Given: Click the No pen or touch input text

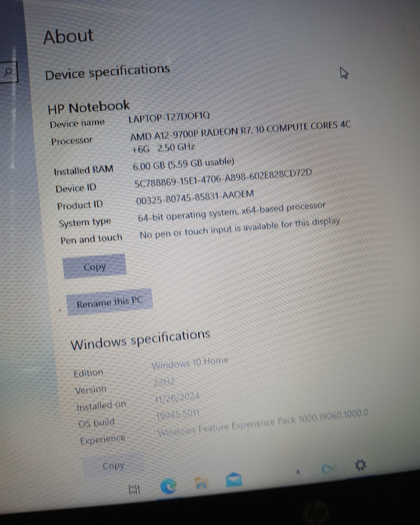Looking at the screenshot, I should [x=240, y=228].
